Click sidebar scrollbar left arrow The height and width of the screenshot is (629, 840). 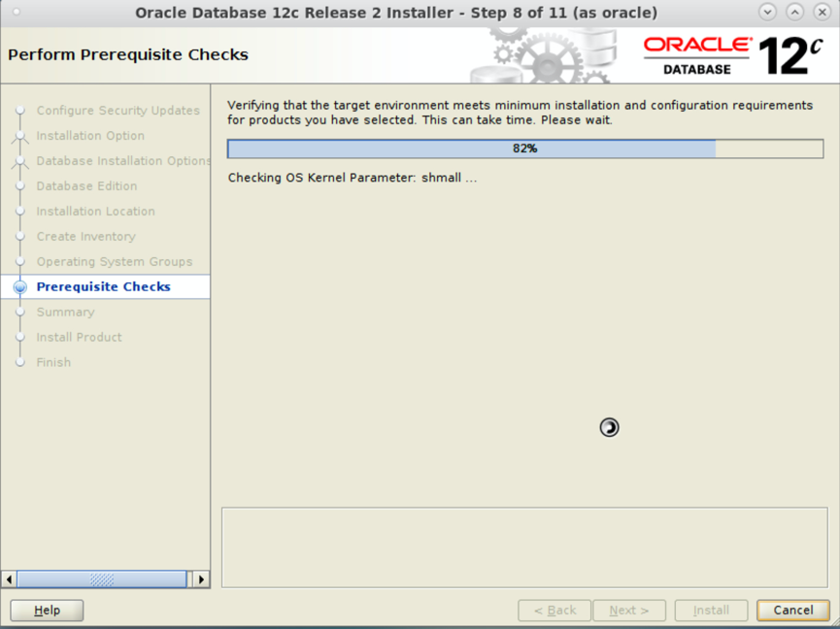click(x=9, y=579)
